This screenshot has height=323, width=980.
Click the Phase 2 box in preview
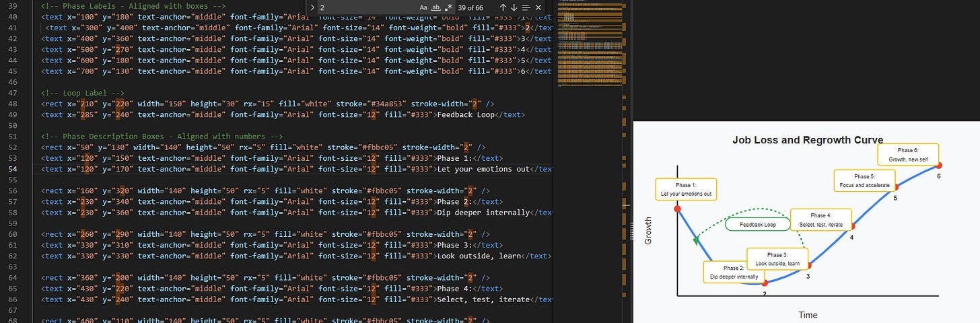(734, 272)
